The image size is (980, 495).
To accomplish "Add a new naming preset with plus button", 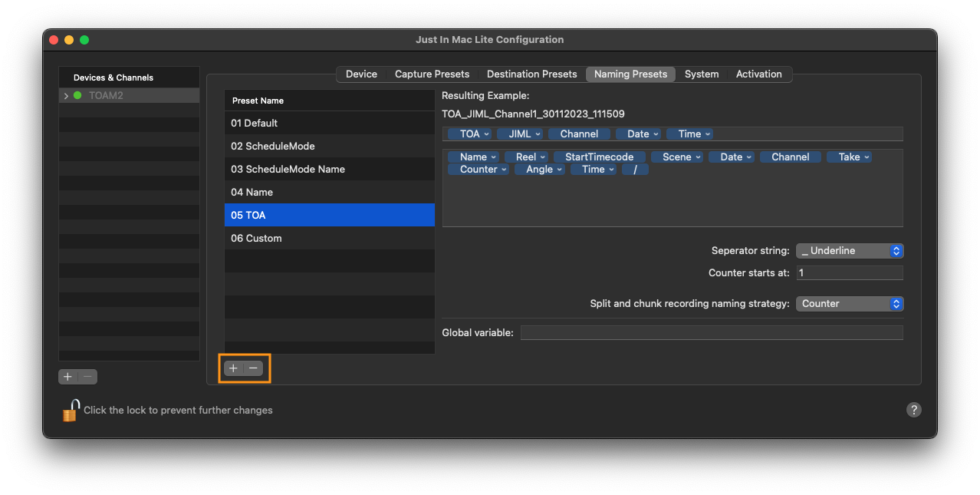I will pos(233,368).
